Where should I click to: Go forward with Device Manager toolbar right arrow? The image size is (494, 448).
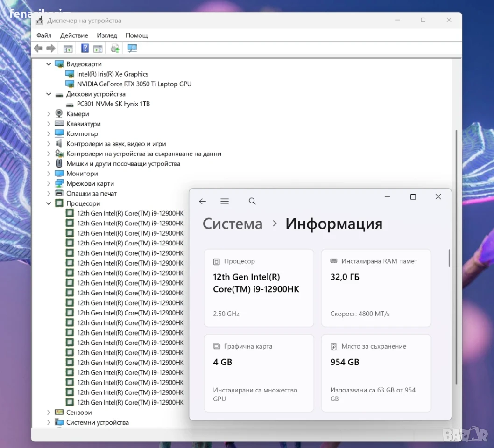tap(51, 49)
